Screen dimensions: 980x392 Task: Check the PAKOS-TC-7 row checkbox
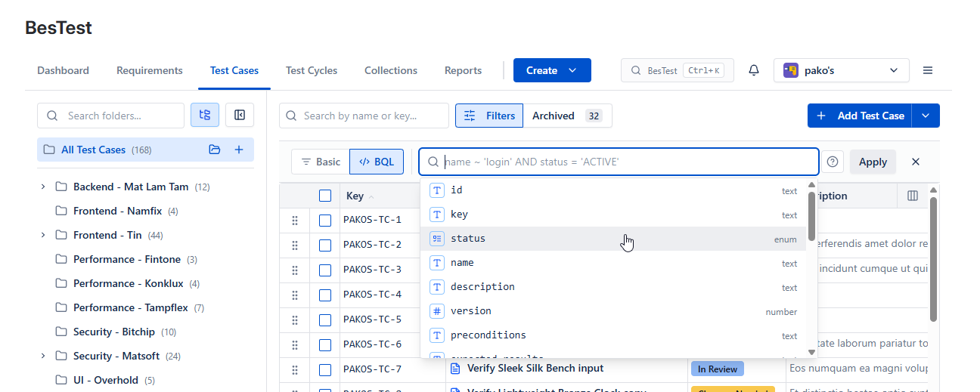point(325,369)
